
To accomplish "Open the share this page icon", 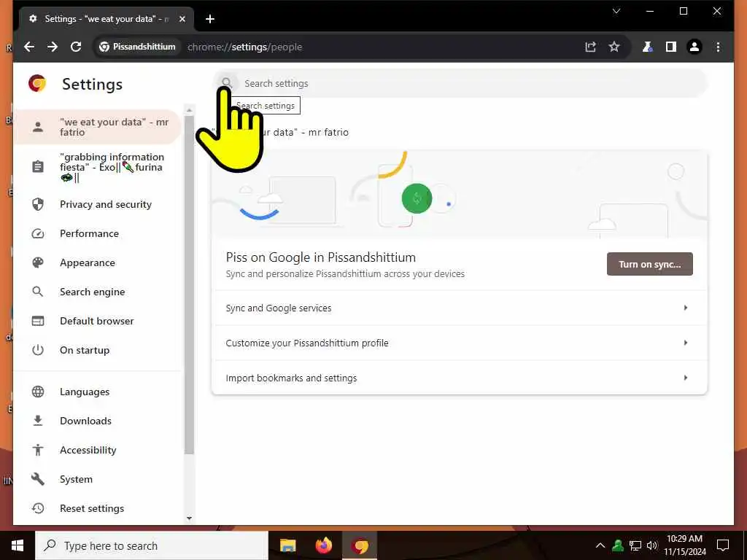I will pyautogui.click(x=591, y=47).
